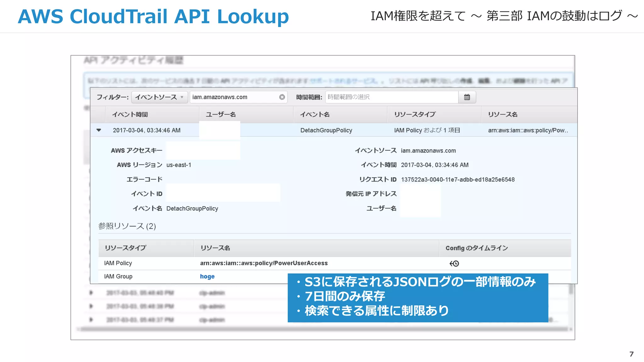
Task: Open the calendar time range picker icon
Action: click(x=467, y=97)
